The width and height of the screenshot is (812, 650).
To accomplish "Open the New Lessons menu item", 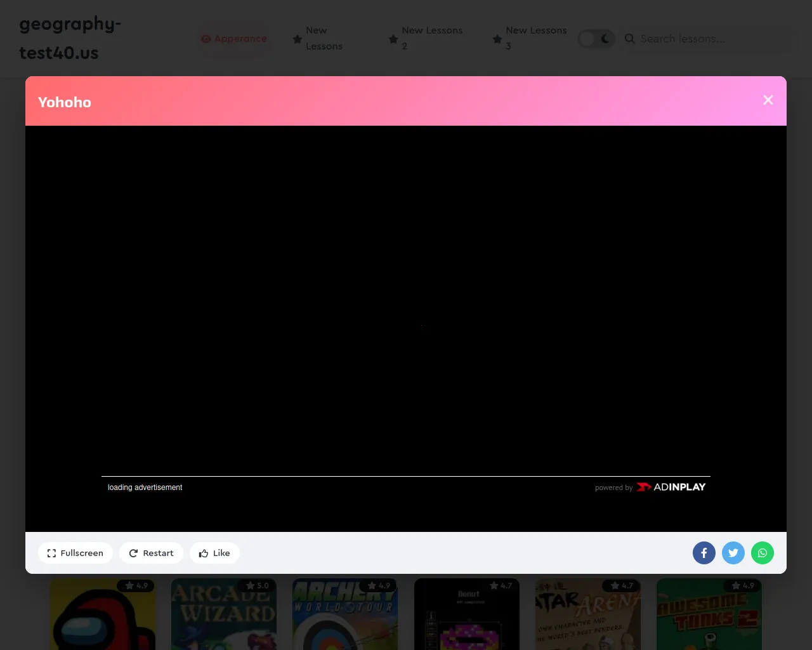I will coord(324,39).
